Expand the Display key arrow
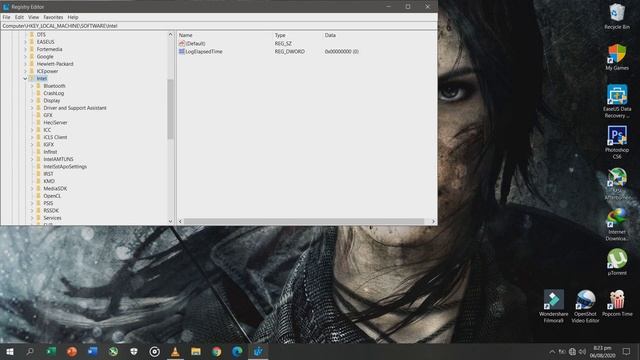This screenshot has width=640, height=360. 32,100
